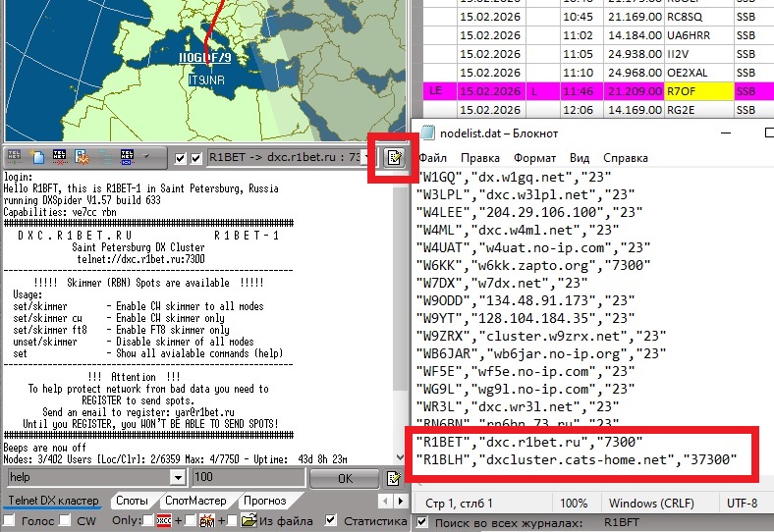Uncheck the Статистика checkbox

coord(331,521)
